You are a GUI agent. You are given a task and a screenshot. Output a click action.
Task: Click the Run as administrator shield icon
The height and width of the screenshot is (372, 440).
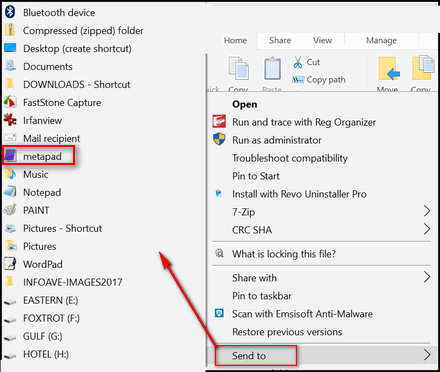tap(219, 139)
